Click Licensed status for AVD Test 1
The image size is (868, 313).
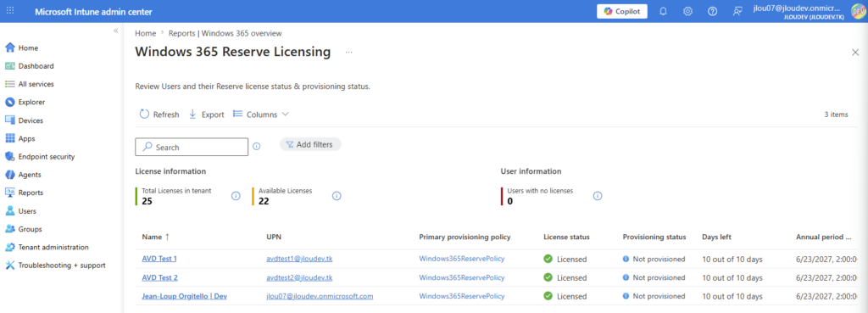565,259
